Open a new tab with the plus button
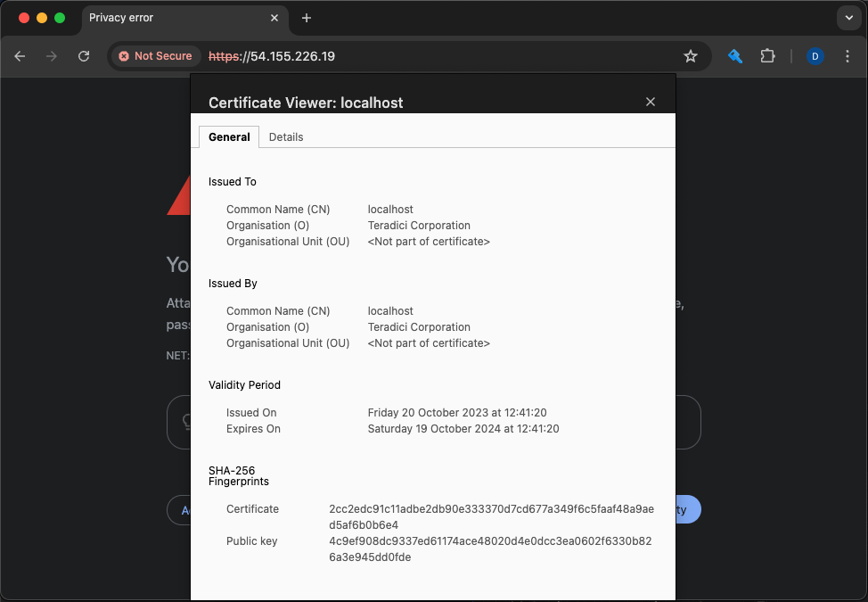 click(307, 18)
